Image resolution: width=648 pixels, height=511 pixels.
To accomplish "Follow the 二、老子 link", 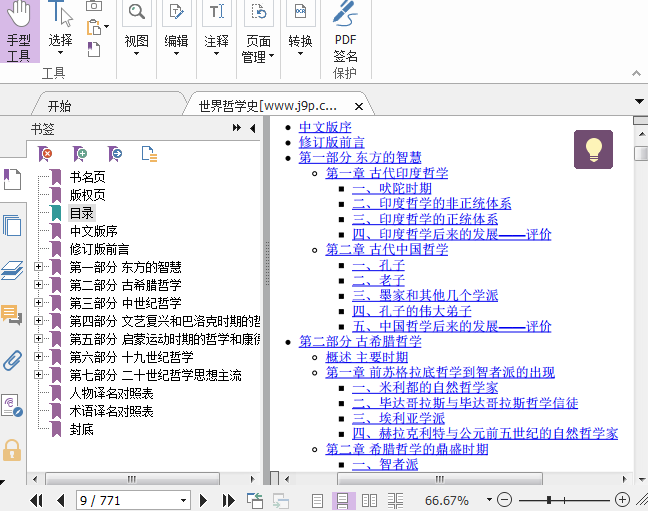I will pos(379,280).
